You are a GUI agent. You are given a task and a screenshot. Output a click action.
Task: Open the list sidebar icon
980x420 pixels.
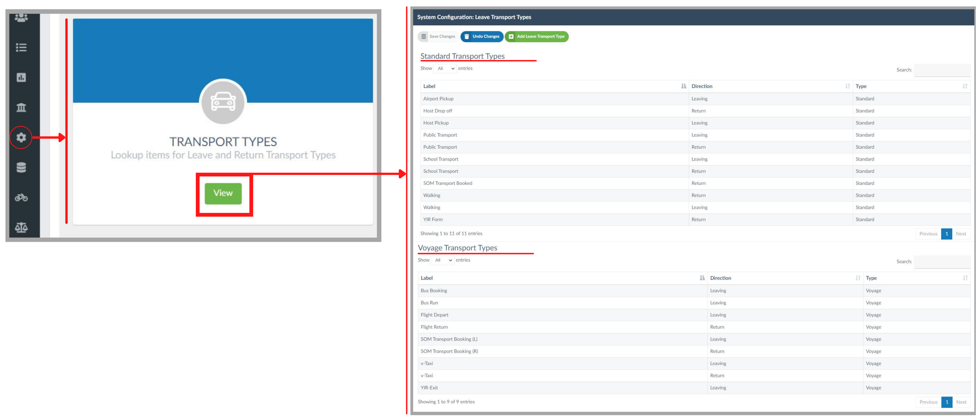pos(21,48)
